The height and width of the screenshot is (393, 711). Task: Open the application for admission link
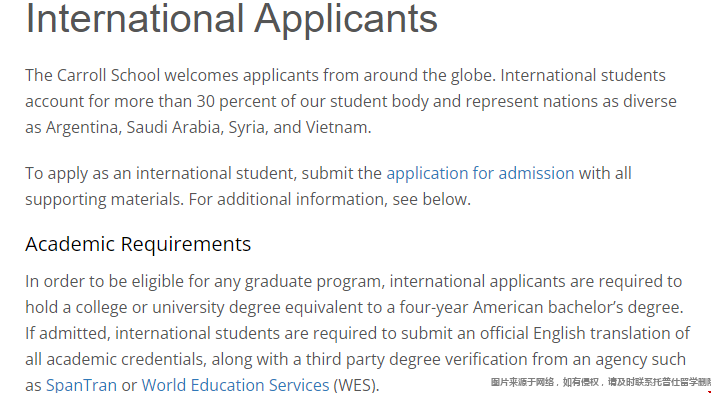[x=480, y=174]
